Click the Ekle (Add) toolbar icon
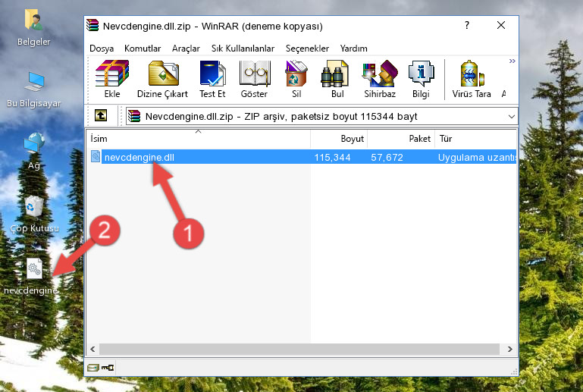 112,79
